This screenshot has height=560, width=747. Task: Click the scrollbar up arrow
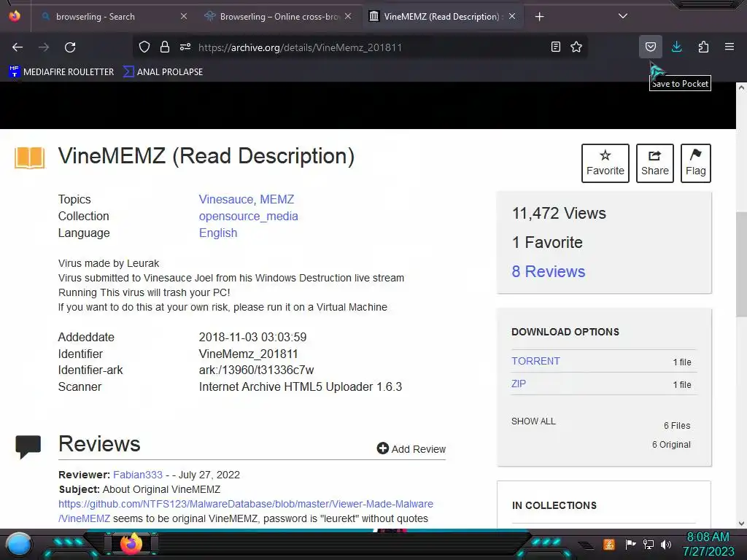point(741,87)
